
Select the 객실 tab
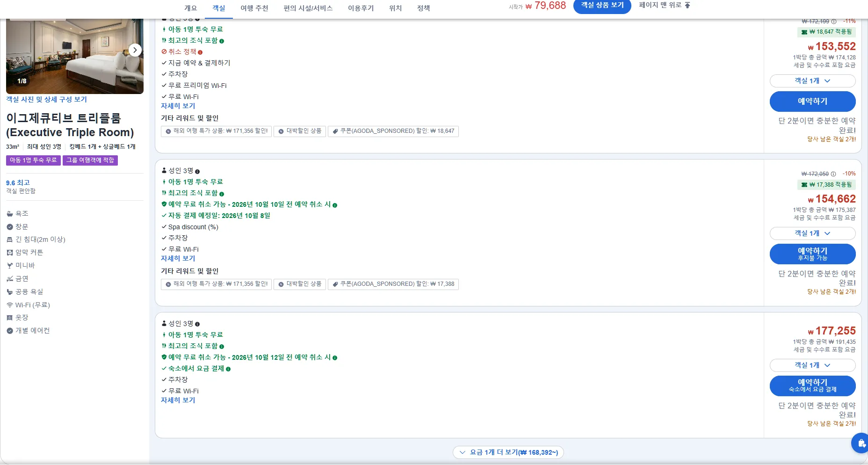tap(219, 8)
